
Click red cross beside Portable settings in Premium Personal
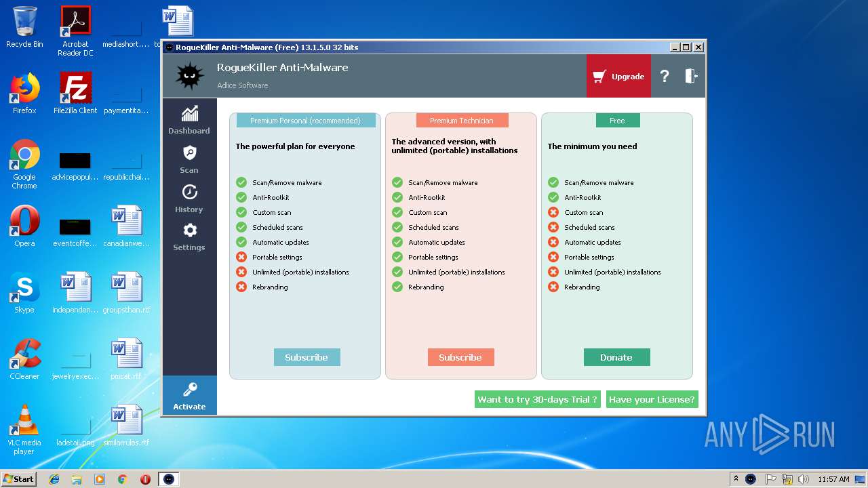[241, 257]
